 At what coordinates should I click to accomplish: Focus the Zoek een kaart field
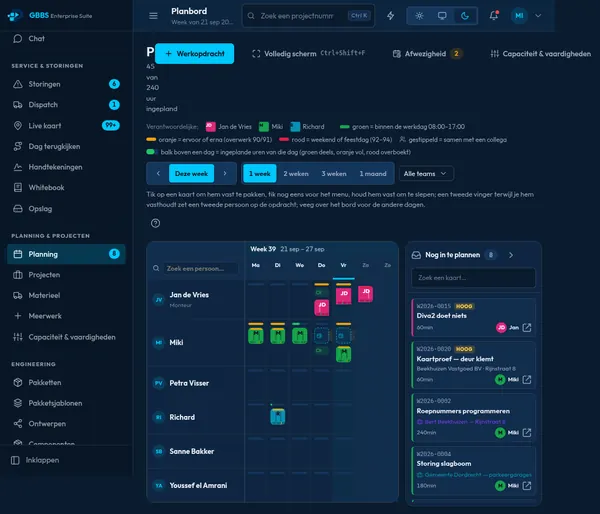click(473, 277)
